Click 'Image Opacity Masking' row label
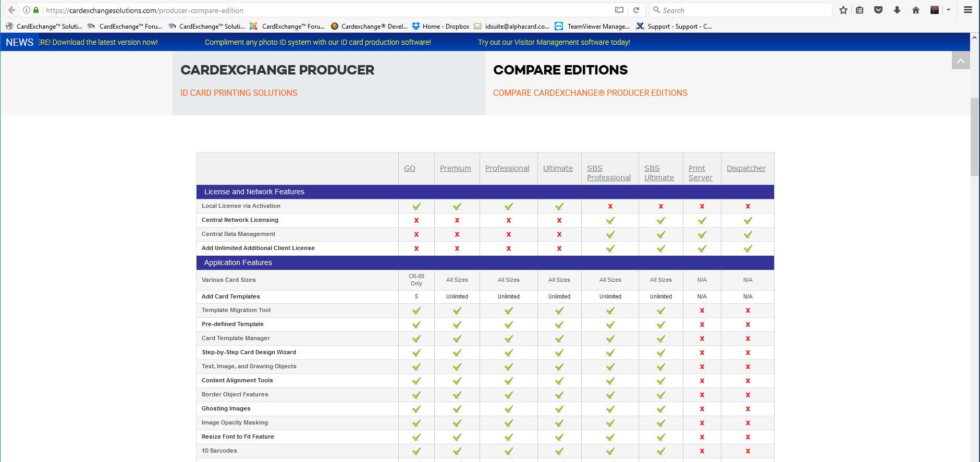Screen dimensions: 980x462 (235, 422)
